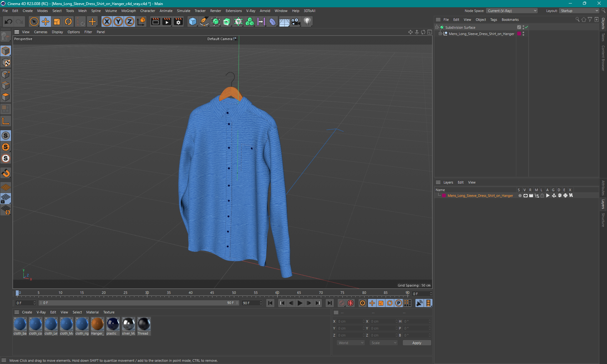Open the Mesh menu
607x364 pixels.
[83, 11]
